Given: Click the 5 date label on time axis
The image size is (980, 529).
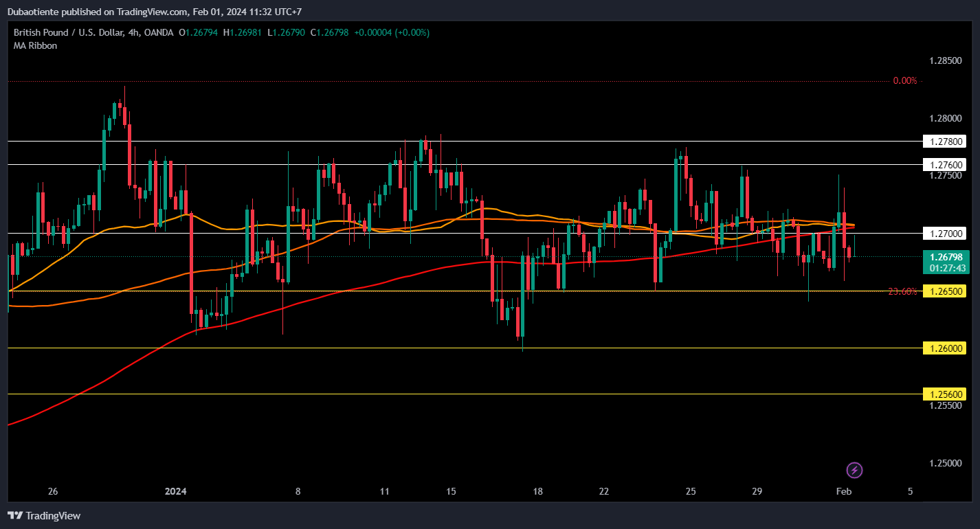Looking at the screenshot, I should pos(910,491).
